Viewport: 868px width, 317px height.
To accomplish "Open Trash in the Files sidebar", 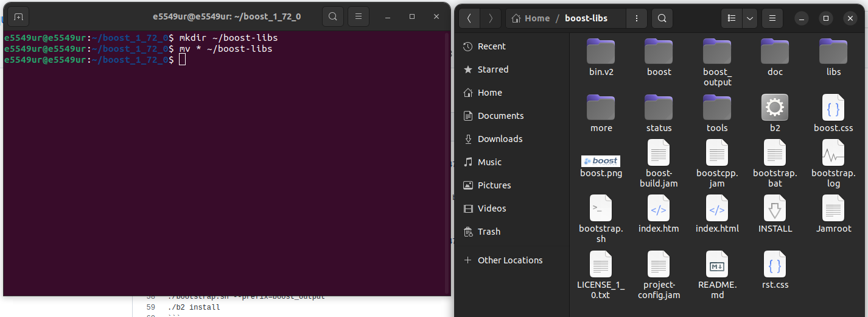I will (512, 232).
